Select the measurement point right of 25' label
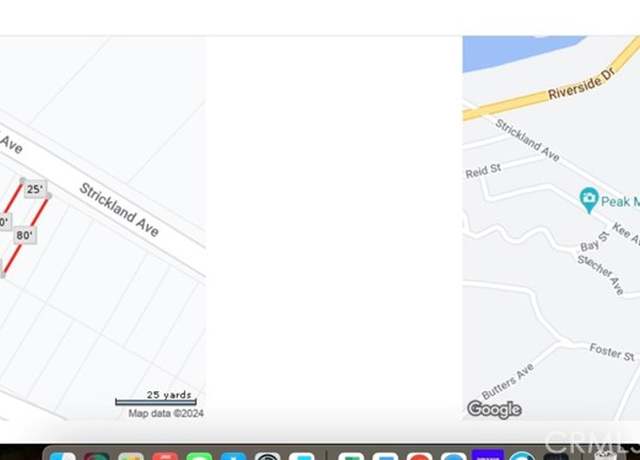The width and height of the screenshot is (640, 460). click(x=48, y=196)
